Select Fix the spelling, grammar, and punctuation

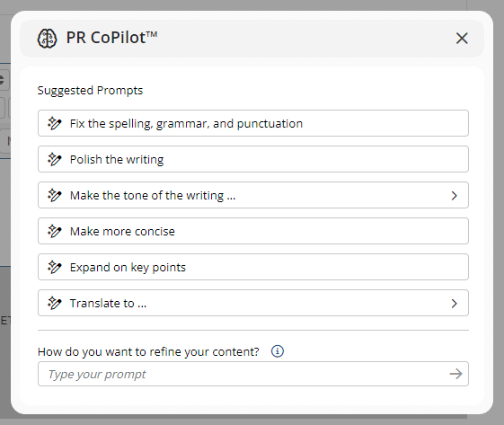[x=253, y=123]
